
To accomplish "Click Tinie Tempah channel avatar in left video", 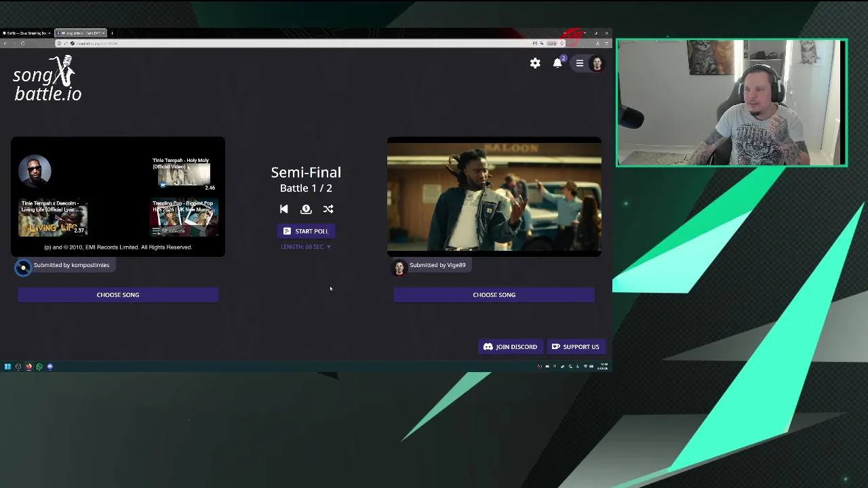I will point(35,171).
